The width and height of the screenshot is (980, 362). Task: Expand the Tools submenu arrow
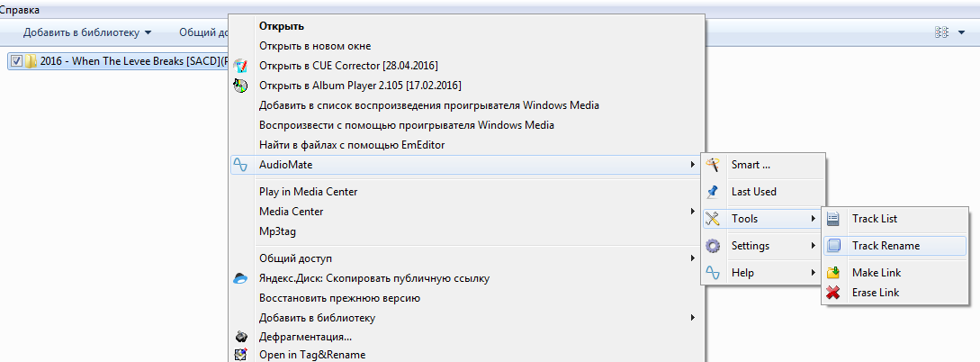pyautogui.click(x=813, y=219)
